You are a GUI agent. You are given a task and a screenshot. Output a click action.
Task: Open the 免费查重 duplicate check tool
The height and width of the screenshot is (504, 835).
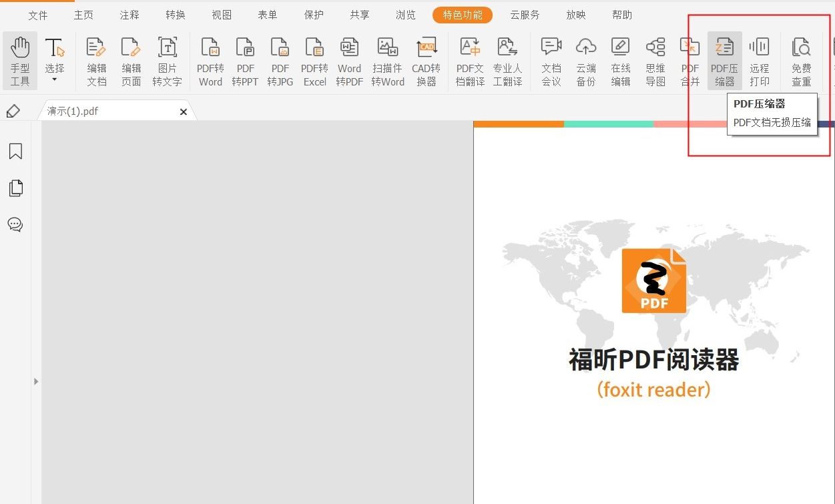pos(801,60)
